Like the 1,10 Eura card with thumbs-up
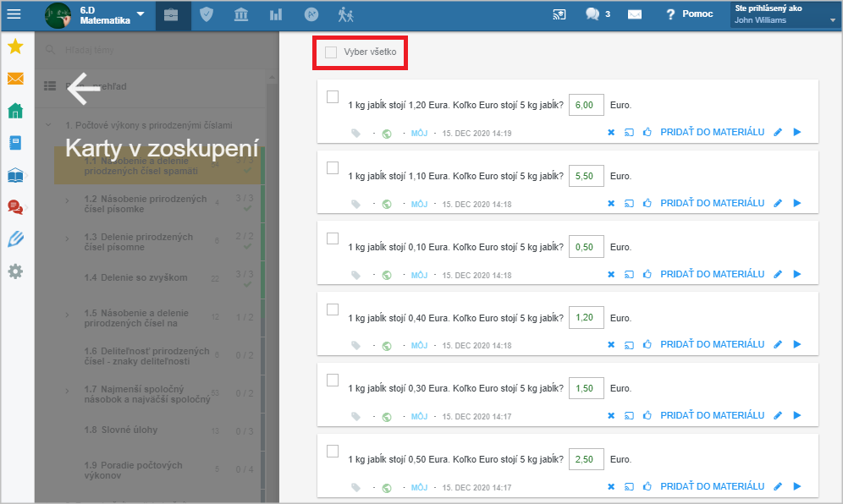 (647, 203)
